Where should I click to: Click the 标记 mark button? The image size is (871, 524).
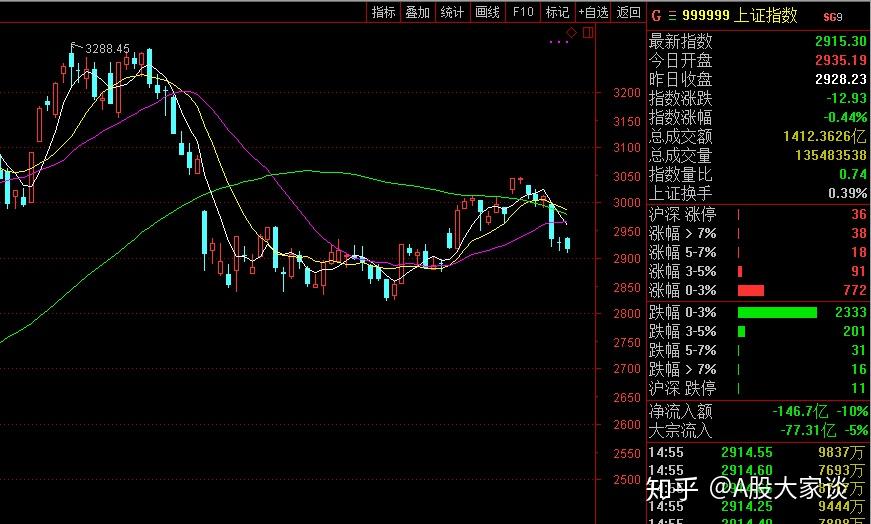pyautogui.click(x=557, y=12)
